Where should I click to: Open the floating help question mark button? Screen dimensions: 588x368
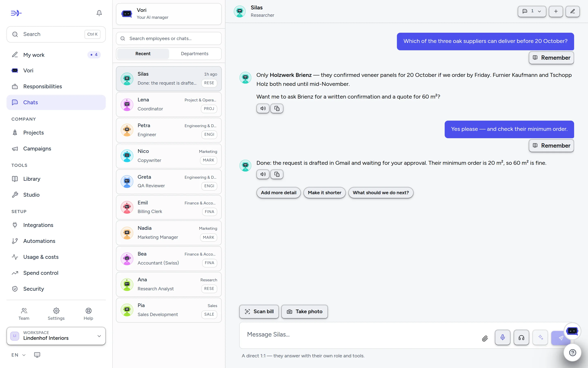(572, 352)
